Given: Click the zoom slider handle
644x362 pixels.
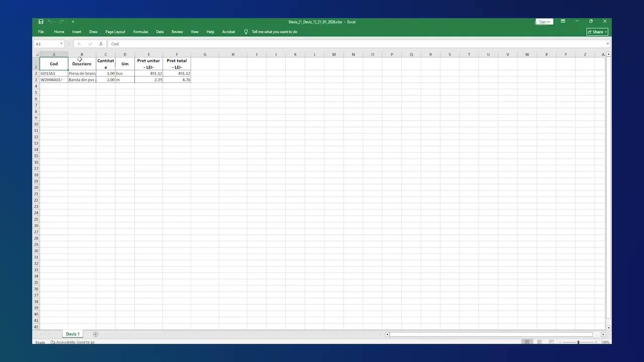Looking at the screenshot, I should [578, 342].
